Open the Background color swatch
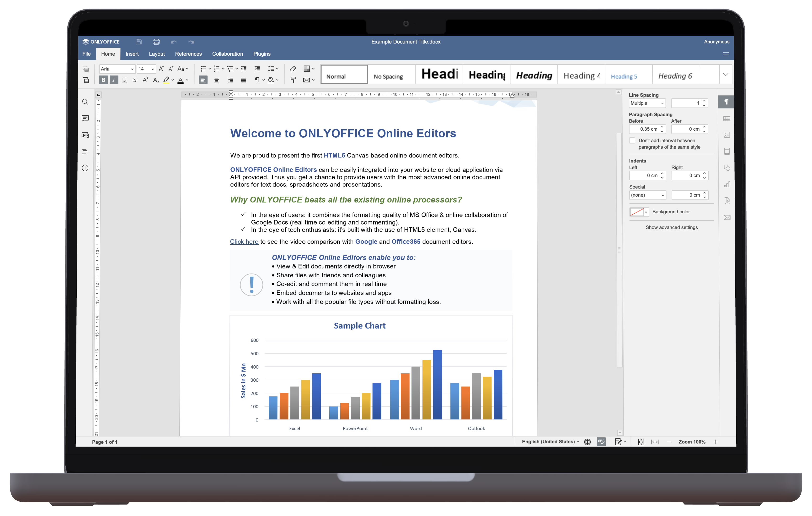This screenshot has width=812, height=516. 639,212
